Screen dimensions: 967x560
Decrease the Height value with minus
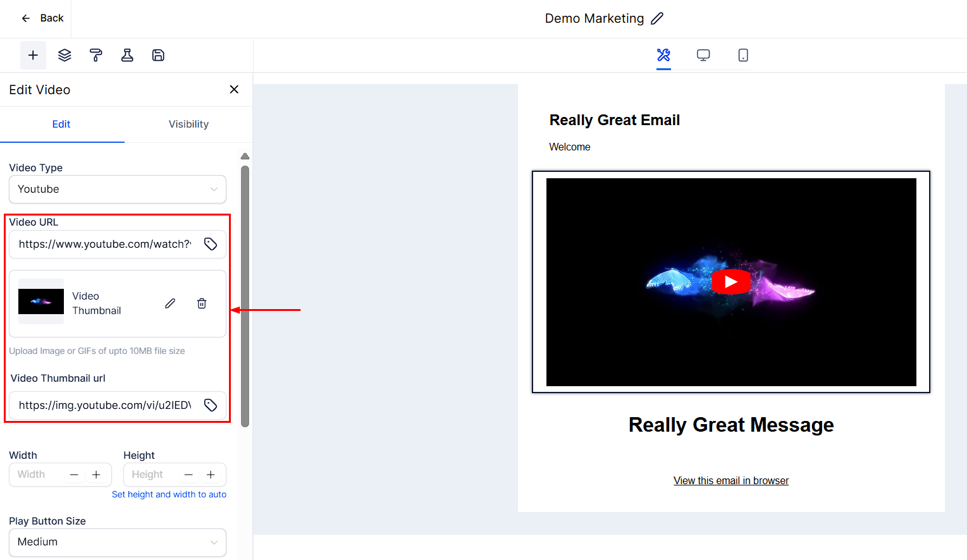coord(188,475)
